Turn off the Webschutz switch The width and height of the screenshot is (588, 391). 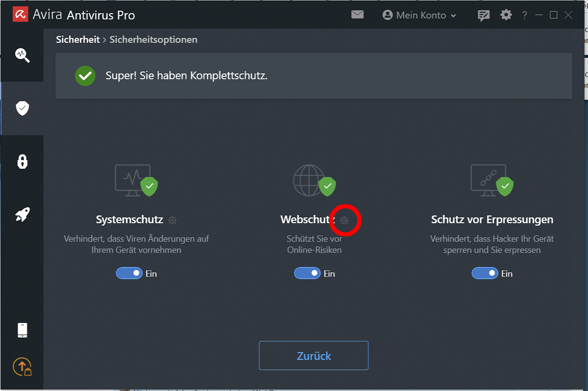coord(307,273)
